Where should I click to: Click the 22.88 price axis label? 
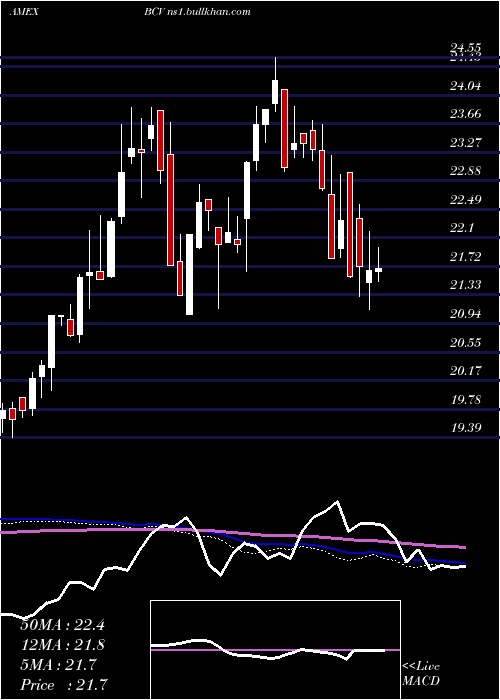(x=466, y=171)
